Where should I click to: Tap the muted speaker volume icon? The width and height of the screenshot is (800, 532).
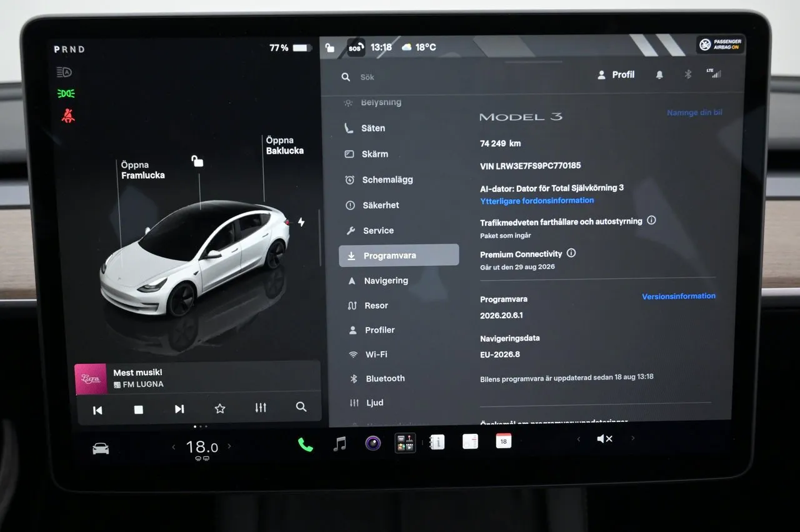(x=604, y=439)
